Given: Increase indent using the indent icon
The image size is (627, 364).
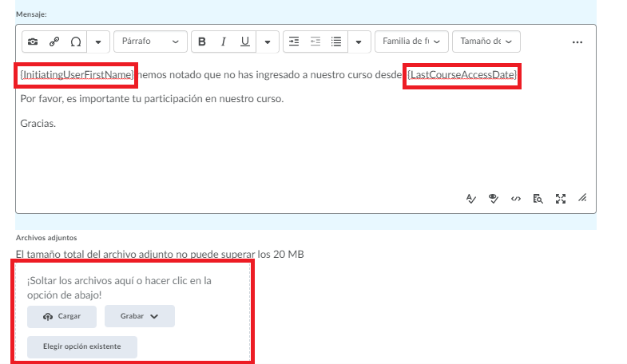Looking at the screenshot, I should click(294, 42).
